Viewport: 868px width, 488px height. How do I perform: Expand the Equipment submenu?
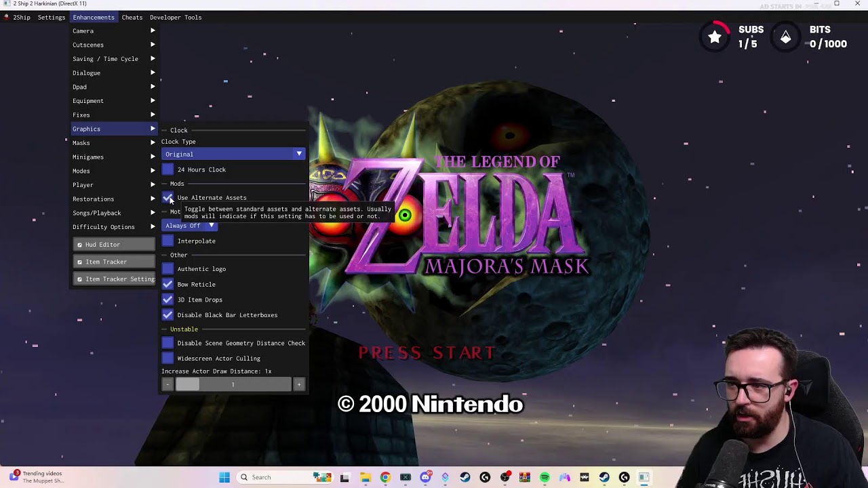(114, 101)
